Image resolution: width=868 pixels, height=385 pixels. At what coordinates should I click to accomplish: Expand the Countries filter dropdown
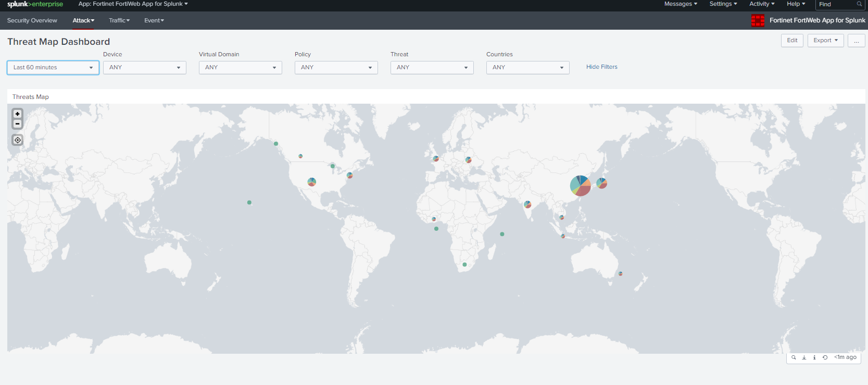tap(527, 68)
